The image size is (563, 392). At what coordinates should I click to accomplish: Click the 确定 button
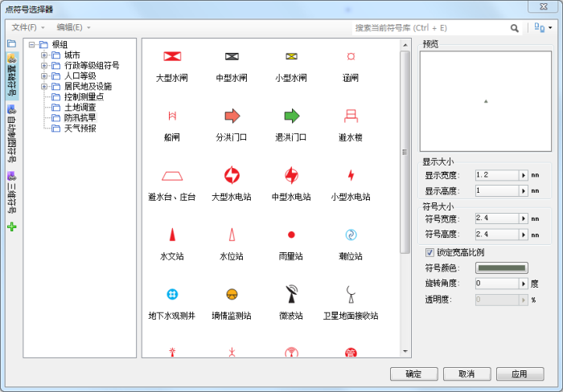(413, 374)
